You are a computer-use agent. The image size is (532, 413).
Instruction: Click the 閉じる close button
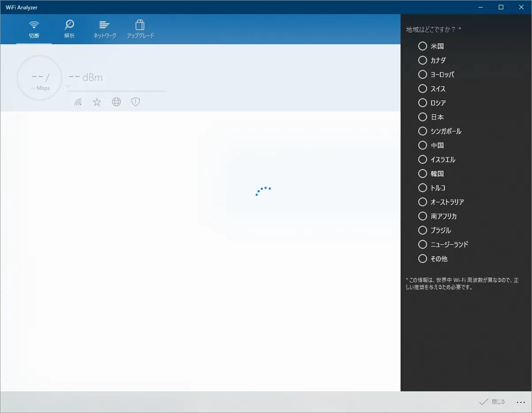pyautogui.click(x=492, y=402)
